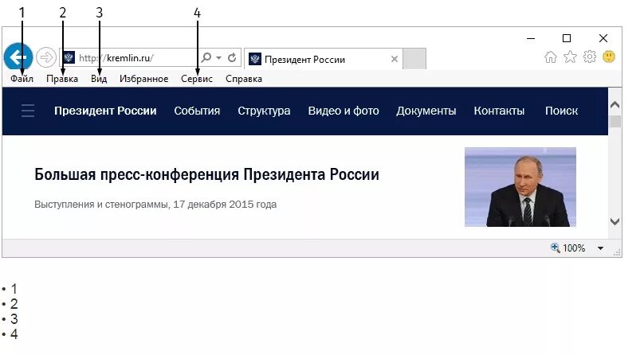Open the Вид menu

99,79
